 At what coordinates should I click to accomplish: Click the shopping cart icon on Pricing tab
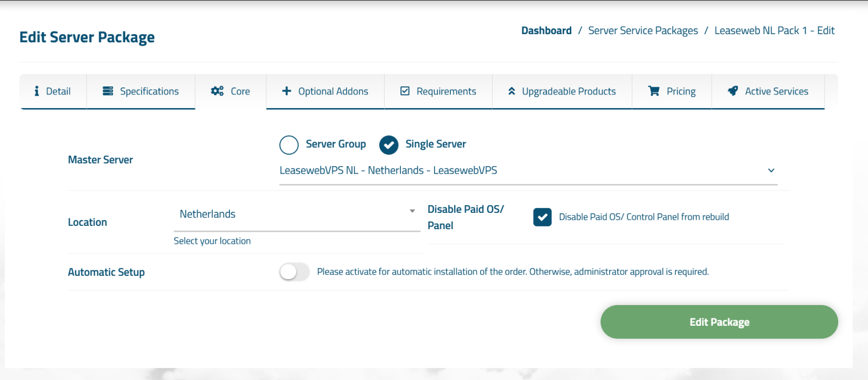pyautogui.click(x=654, y=91)
